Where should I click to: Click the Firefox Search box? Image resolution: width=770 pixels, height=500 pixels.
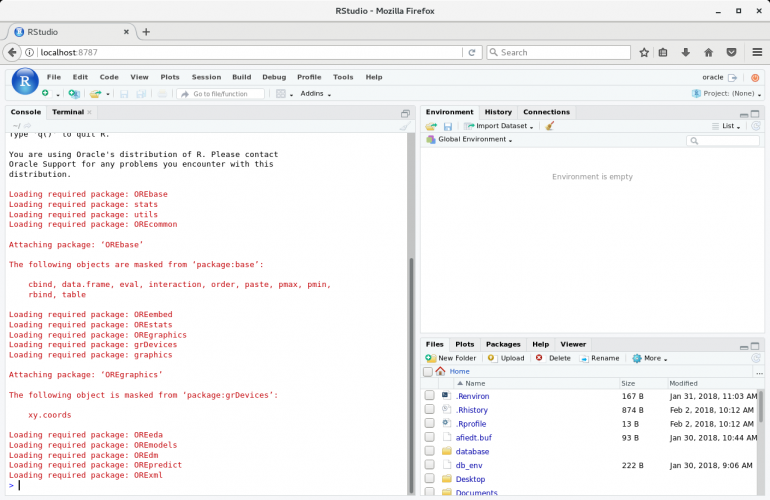coord(558,52)
